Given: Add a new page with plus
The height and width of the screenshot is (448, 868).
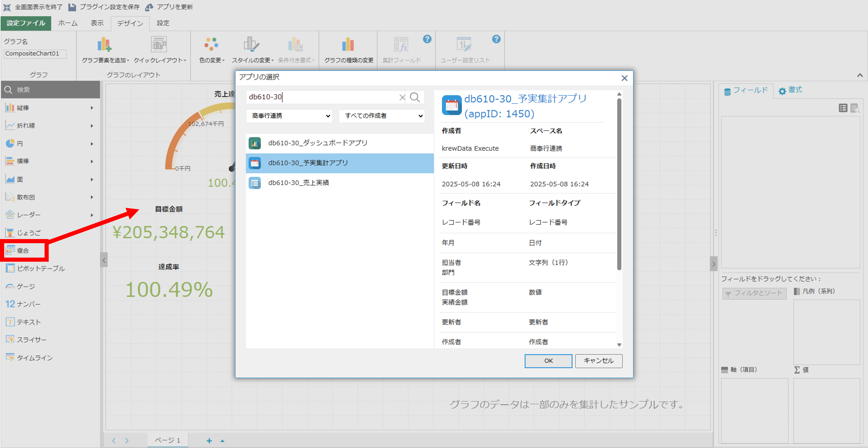Looking at the screenshot, I should pyautogui.click(x=209, y=441).
